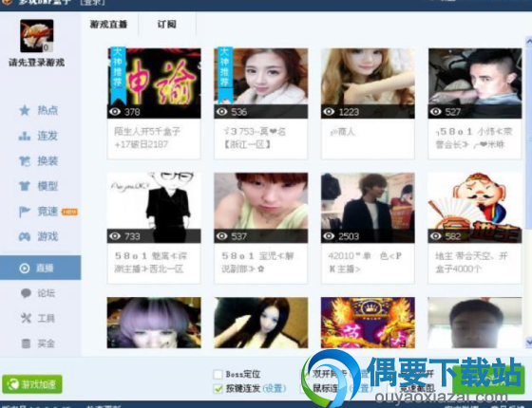Open the 竞速 flag icon
The width and height of the screenshot is (532, 408).
(25, 212)
